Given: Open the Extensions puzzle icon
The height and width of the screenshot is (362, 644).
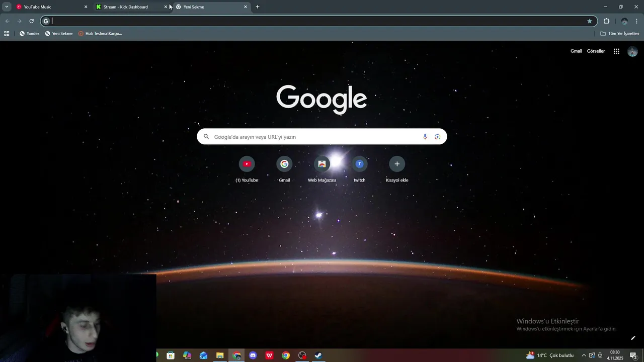Looking at the screenshot, I should tap(606, 21).
